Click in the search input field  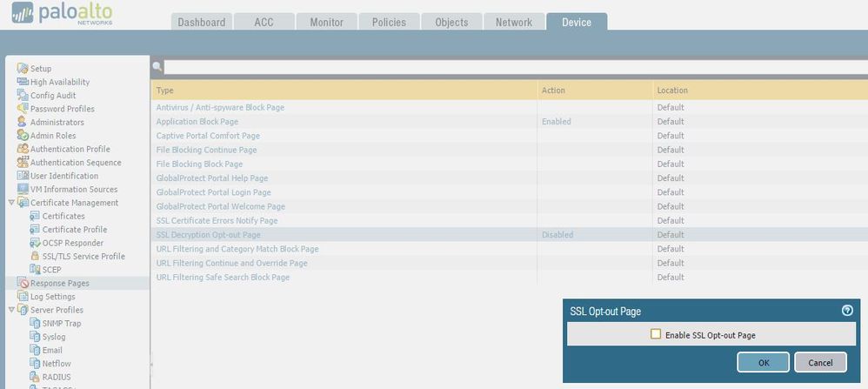pyautogui.click(x=516, y=67)
